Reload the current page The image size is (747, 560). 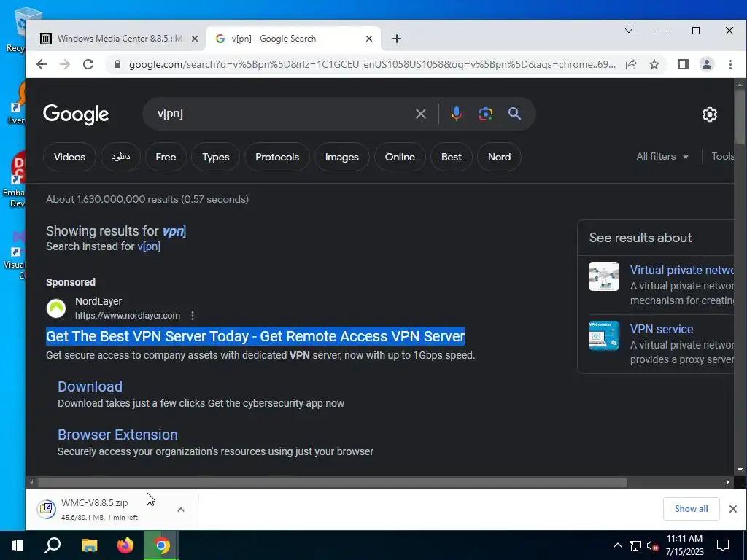88,64
